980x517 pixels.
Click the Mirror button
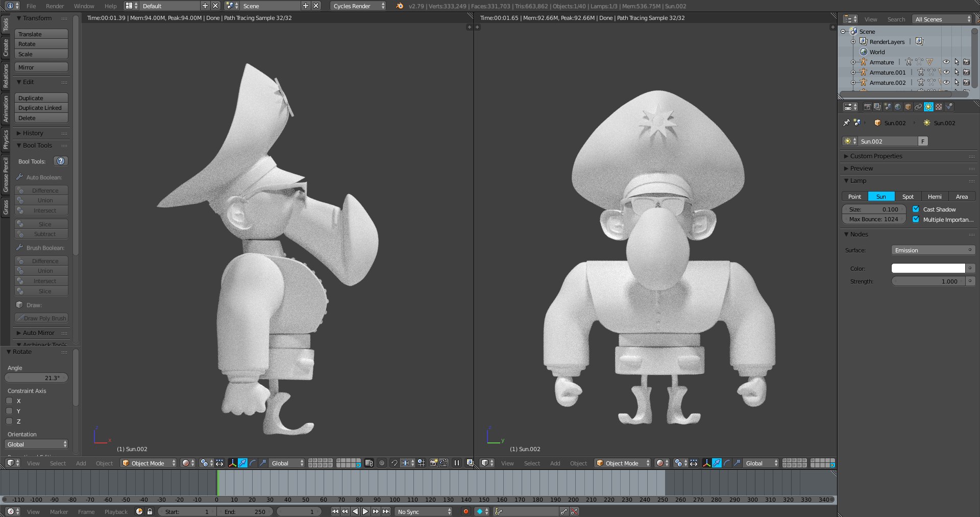point(41,67)
